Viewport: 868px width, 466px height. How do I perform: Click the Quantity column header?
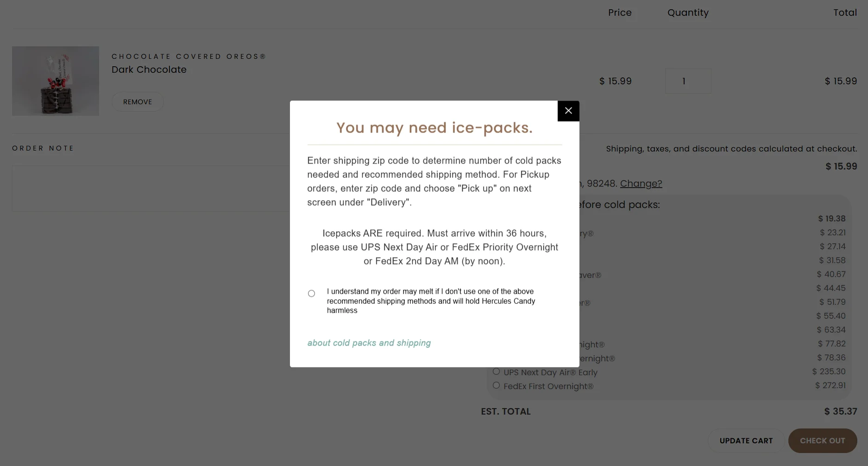(x=688, y=13)
